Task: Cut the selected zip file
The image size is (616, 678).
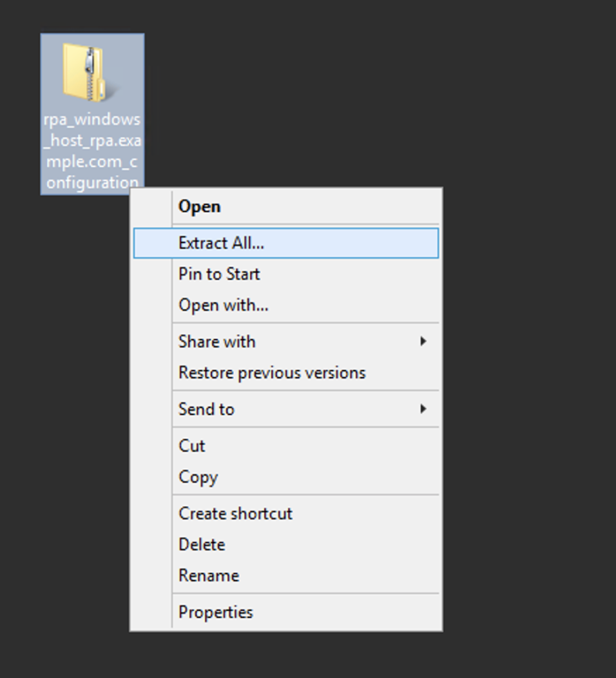Action: click(x=285, y=446)
